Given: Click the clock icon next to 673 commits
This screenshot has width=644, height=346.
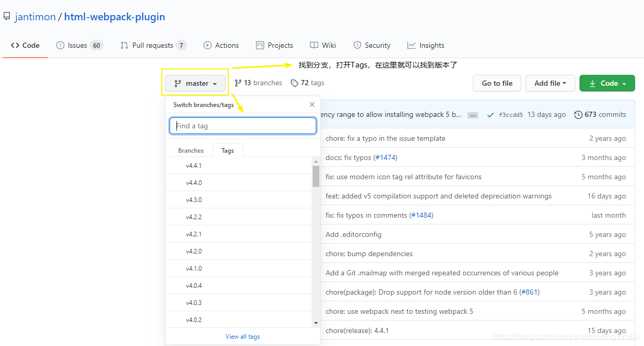Looking at the screenshot, I should click(x=578, y=114).
